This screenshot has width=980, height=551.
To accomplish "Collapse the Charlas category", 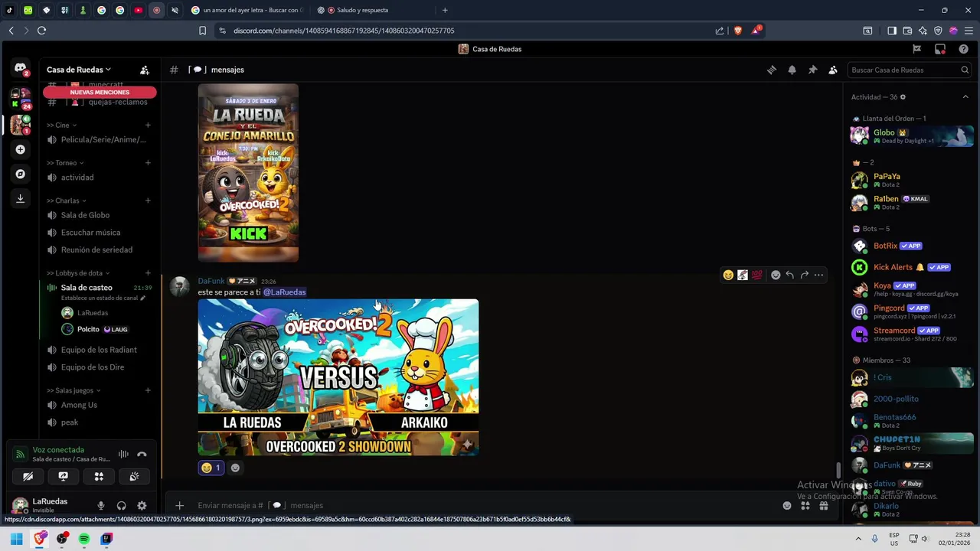I will click(x=67, y=201).
